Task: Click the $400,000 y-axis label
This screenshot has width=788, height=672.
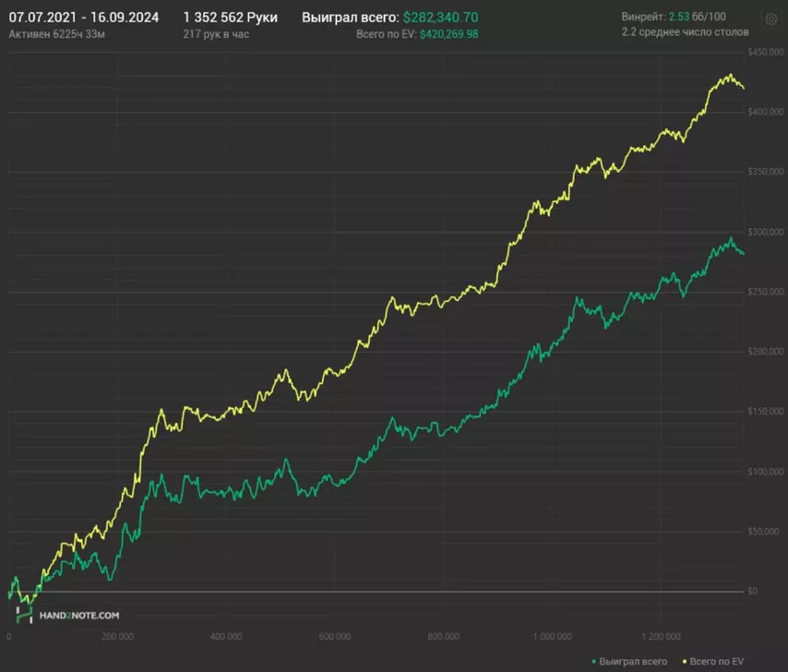Action: (x=765, y=112)
